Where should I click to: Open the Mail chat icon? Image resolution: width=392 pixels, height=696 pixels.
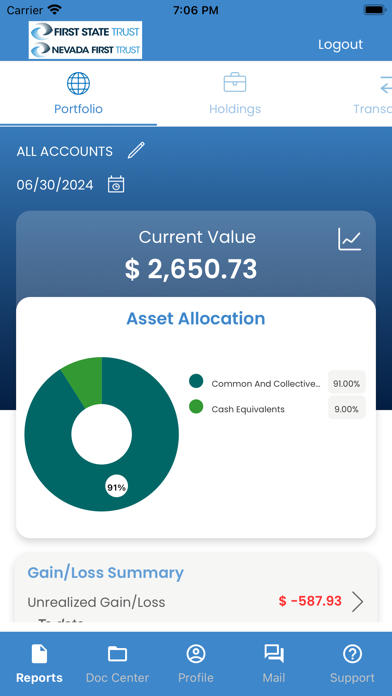274,654
